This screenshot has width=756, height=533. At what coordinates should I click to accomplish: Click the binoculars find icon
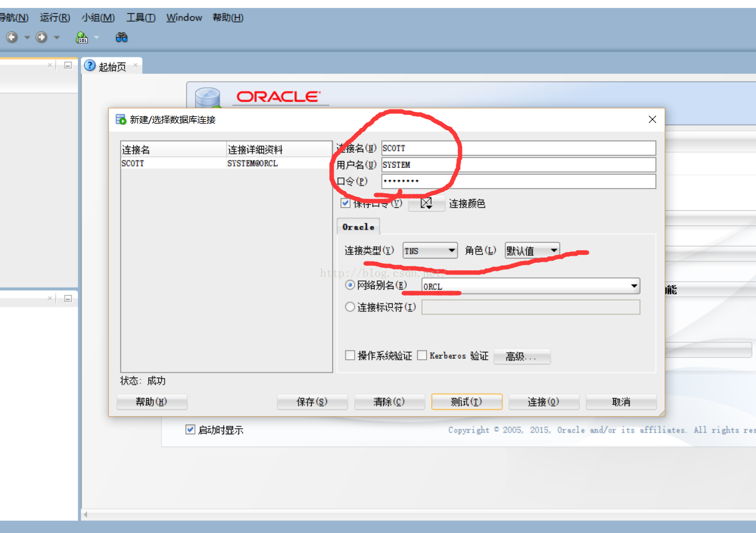pos(122,38)
